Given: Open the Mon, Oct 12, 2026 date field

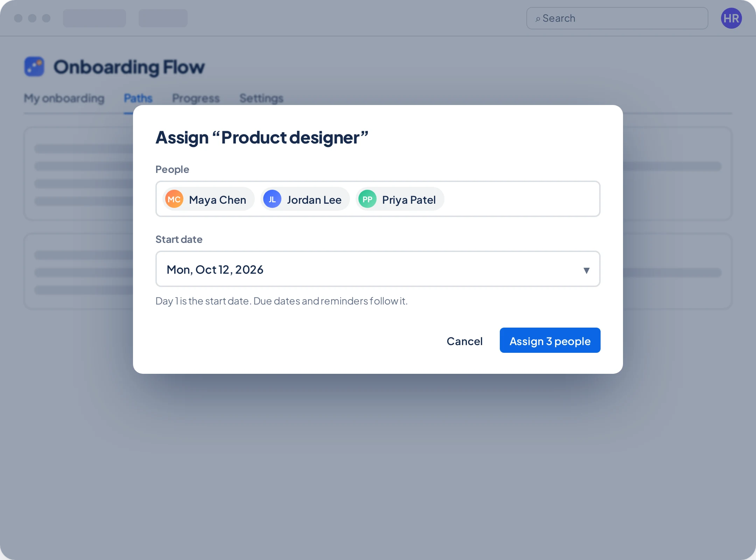Looking at the screenshot, I should click(x=378, y=269).
